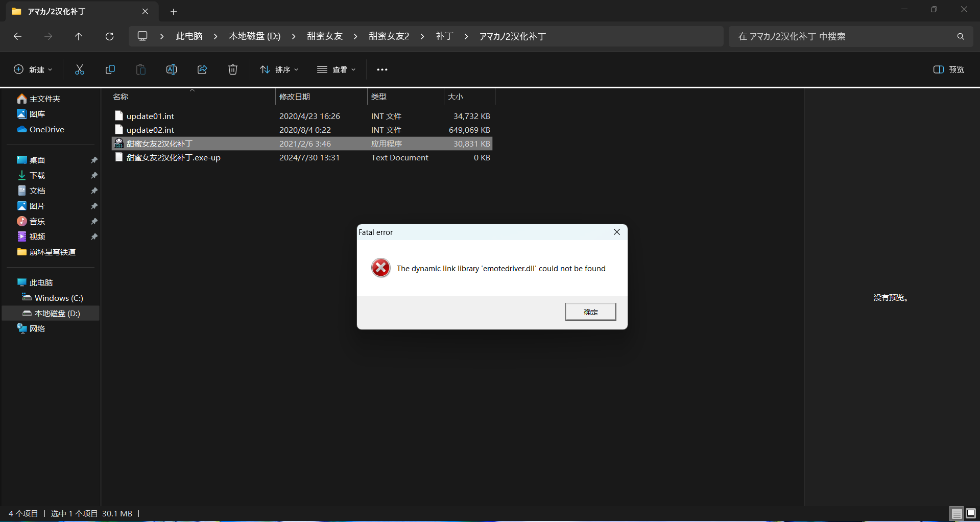Click 甜蜜女友 breadcrumb
980x522 pixels.
tap(324, 36)
